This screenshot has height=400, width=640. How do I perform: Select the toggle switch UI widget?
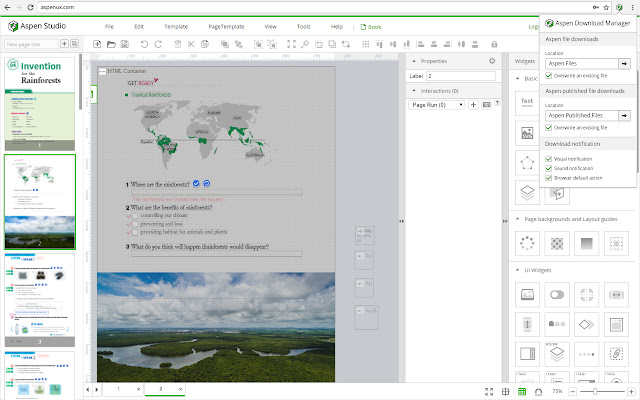557,294
